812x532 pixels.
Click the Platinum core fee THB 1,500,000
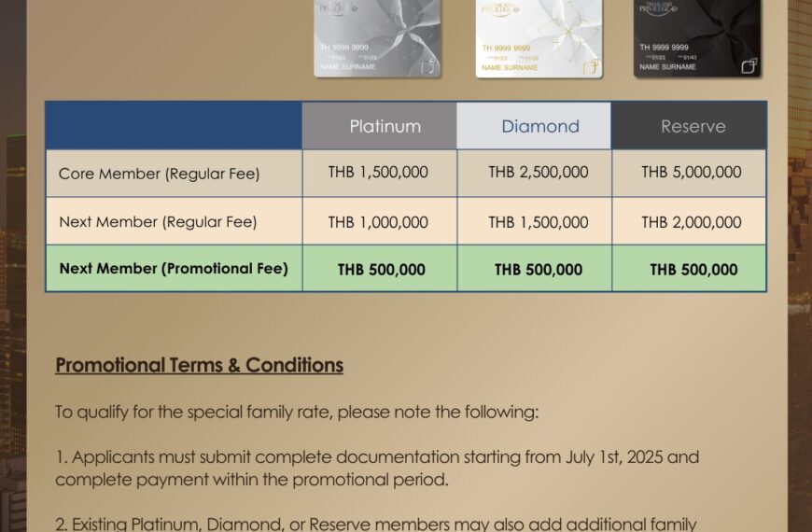[x=378, y=172]
